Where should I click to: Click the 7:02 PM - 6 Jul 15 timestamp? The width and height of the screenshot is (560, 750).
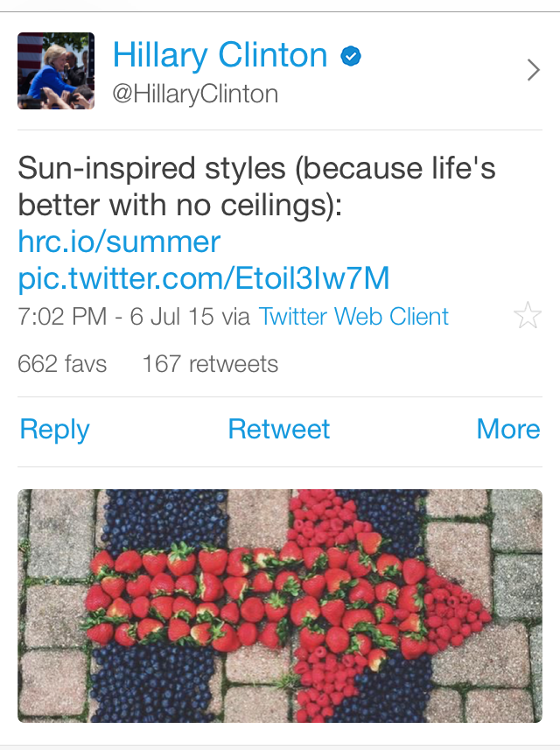[x=115, y=317]
